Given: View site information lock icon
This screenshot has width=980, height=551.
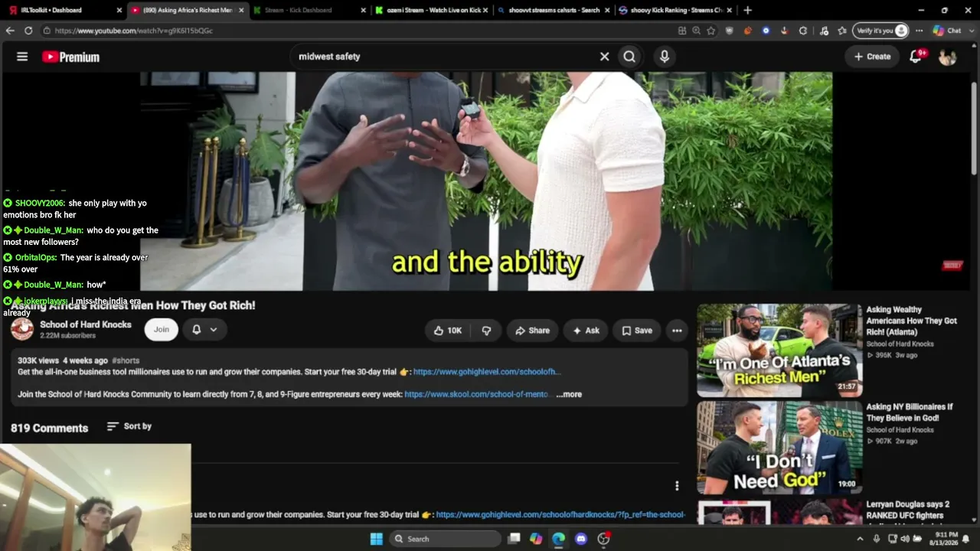Looking at the screenshot, I should (x=47, y=31).
